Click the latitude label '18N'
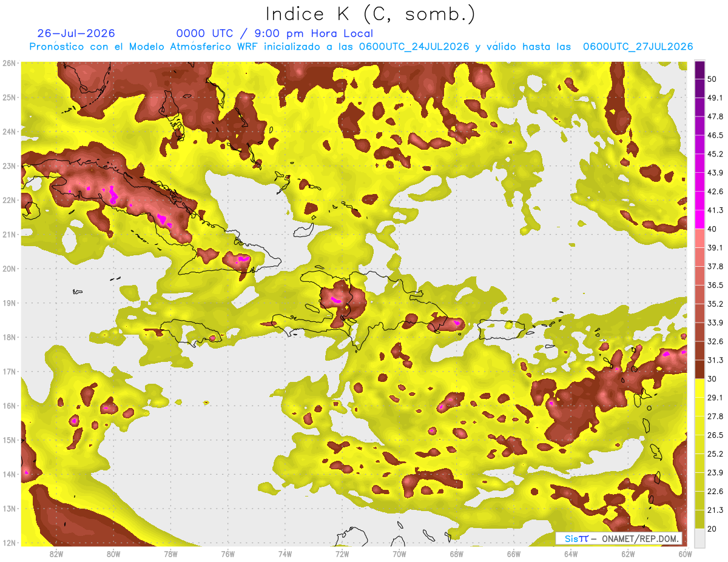 [9, 337]
